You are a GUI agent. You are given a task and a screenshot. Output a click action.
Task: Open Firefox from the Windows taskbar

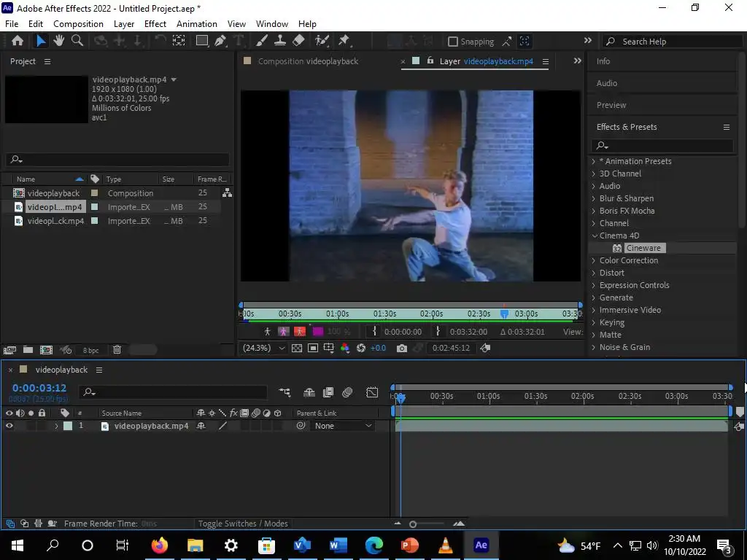[160, 545]
